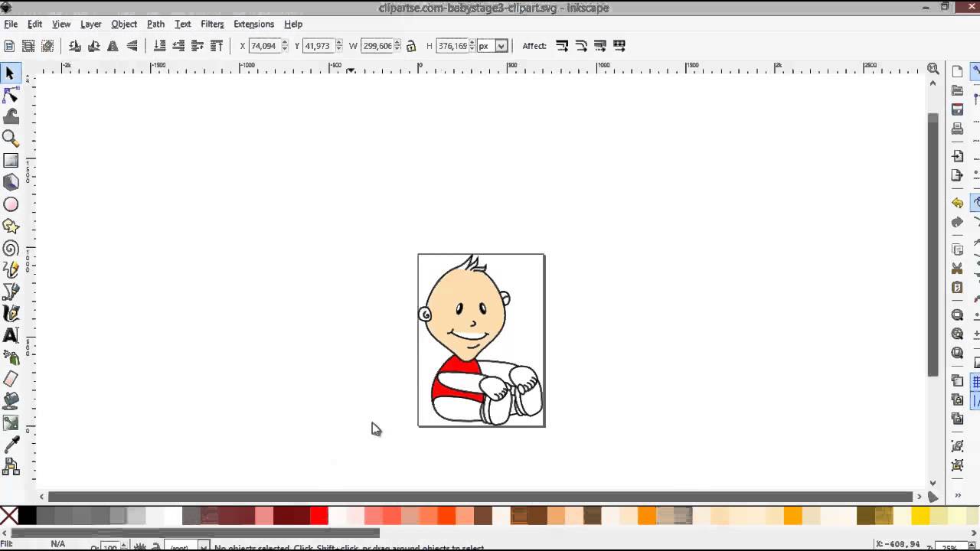This screenshot has height=551, width=980.
Task: Activate the Text tool
Action: coord(11,335)
